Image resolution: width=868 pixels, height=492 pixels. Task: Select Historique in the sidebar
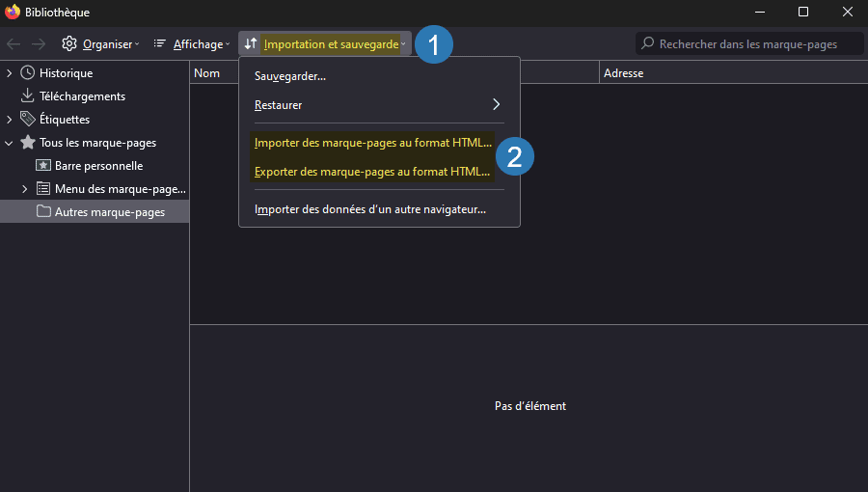click(95, 73)
